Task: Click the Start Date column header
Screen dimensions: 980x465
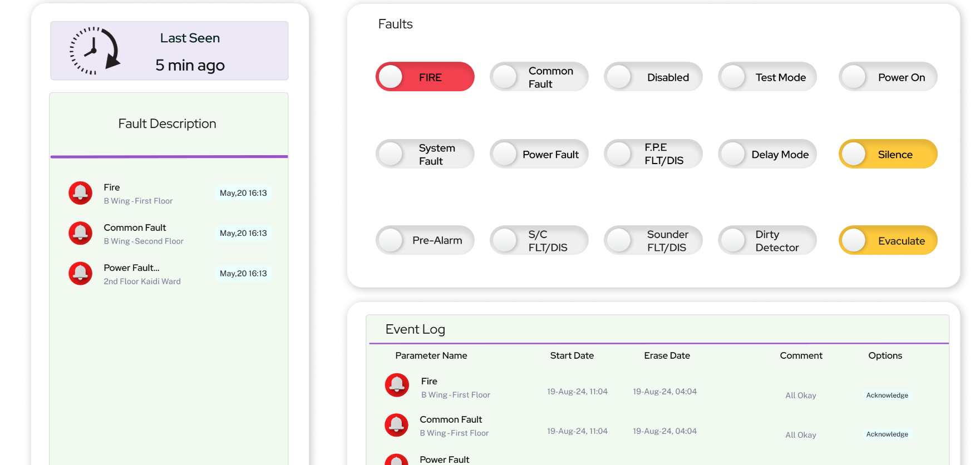Action: 572,355
